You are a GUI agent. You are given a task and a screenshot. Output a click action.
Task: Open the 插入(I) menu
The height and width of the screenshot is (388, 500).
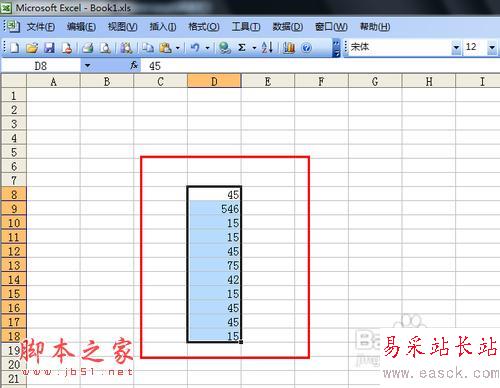coord(163,27)
